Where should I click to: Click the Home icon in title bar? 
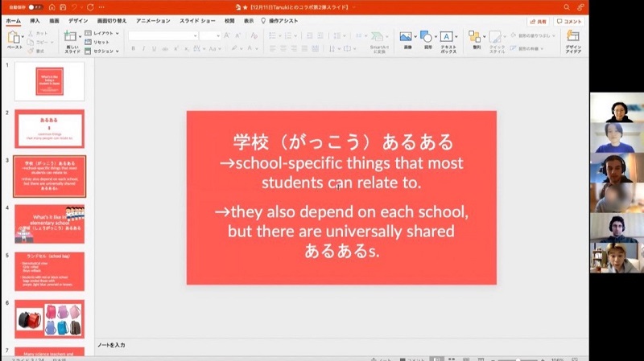pos(52,7)
